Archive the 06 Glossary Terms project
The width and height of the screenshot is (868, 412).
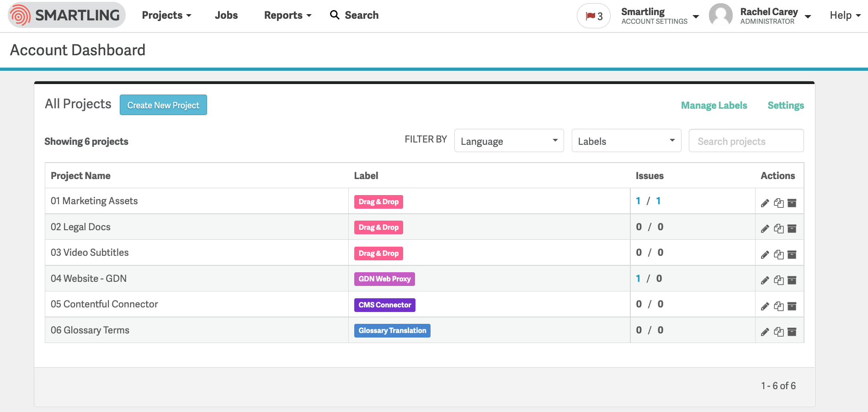[793, 331]
